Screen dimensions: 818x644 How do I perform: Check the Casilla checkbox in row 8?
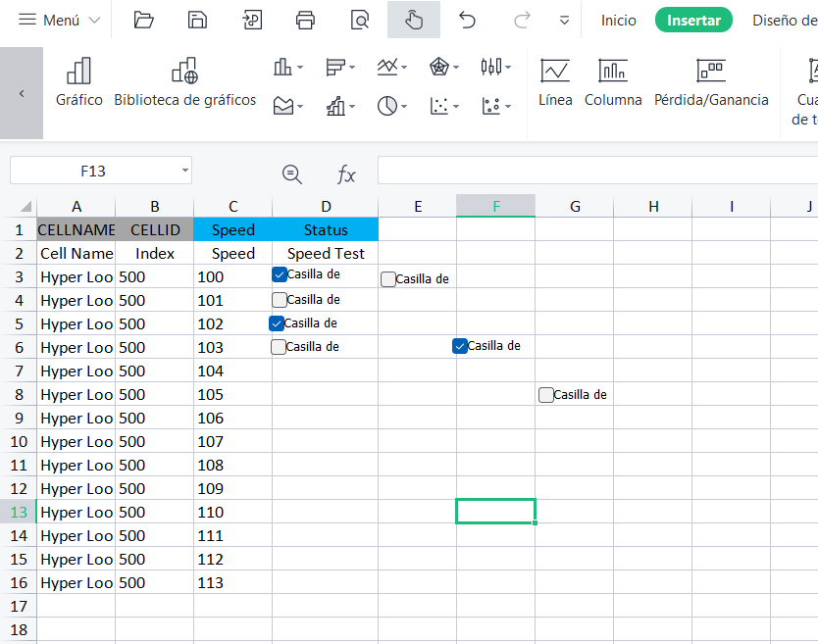pos(546,395)
